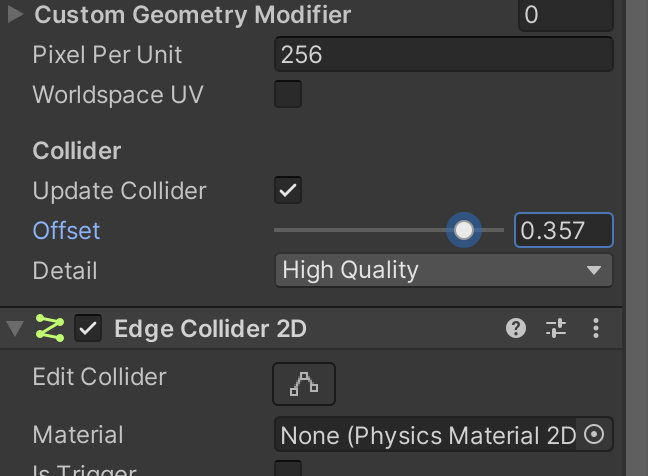The image size is (648, 476).
Task: Open Edge Collider 2D preset settings icon
Action: tap(556, 328)
